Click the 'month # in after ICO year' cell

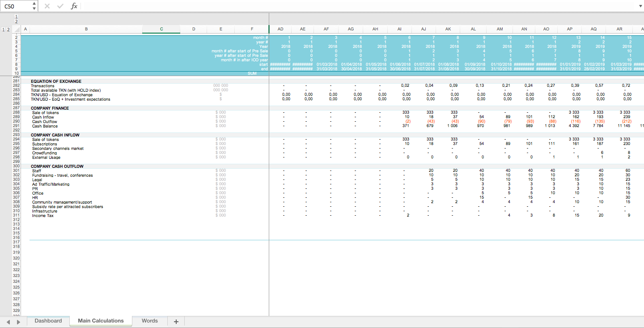coord(245,60)
